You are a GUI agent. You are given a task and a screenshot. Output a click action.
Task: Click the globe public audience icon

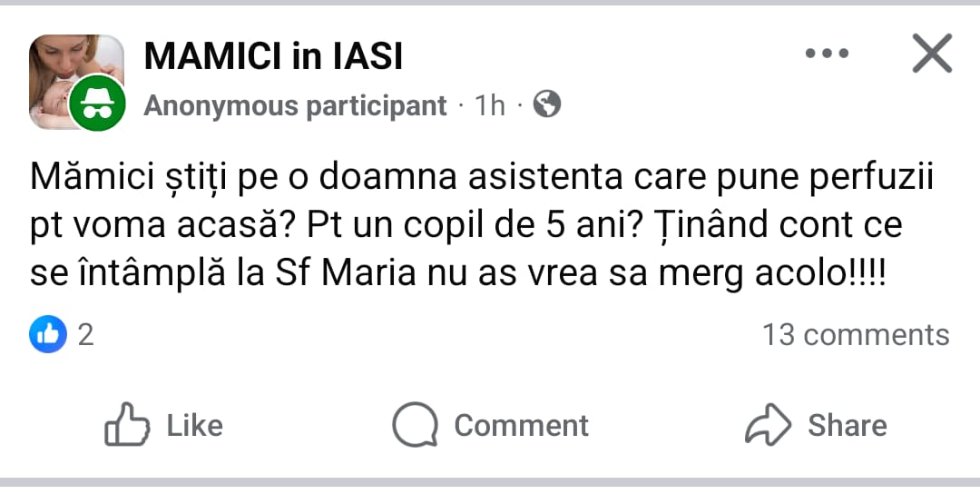click(546, 105)
